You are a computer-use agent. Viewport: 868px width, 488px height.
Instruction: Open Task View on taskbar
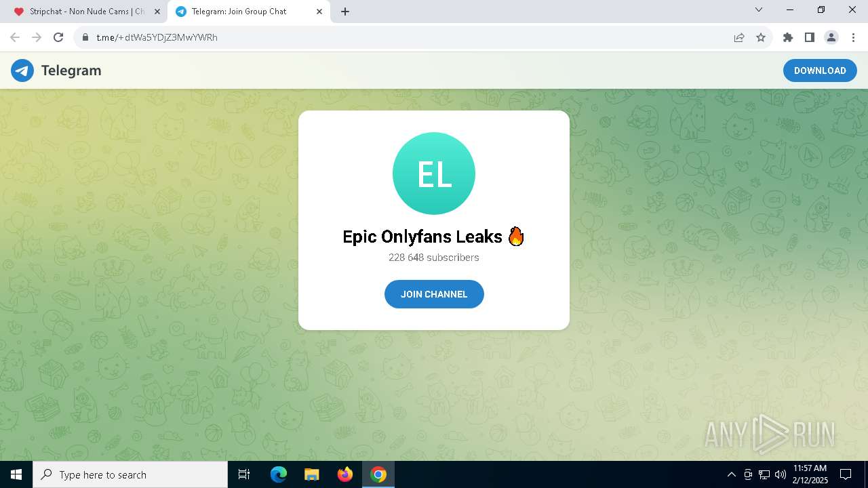244,474
